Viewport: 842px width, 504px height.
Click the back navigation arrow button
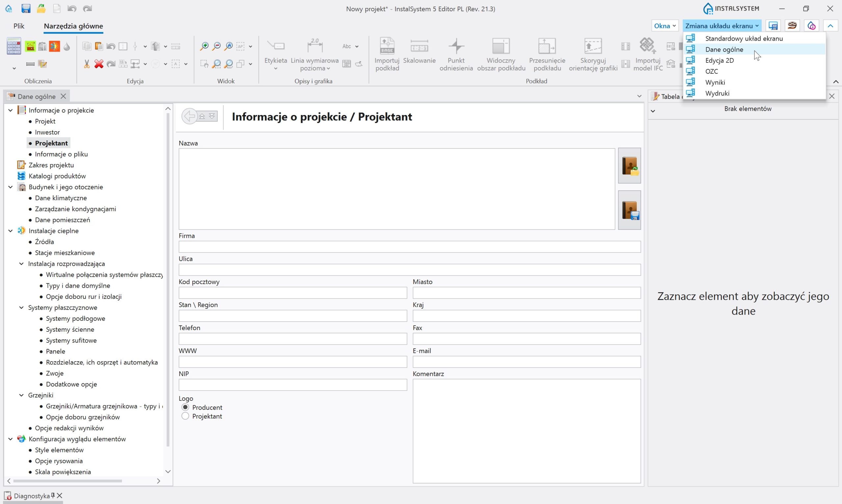click(189, 116)
